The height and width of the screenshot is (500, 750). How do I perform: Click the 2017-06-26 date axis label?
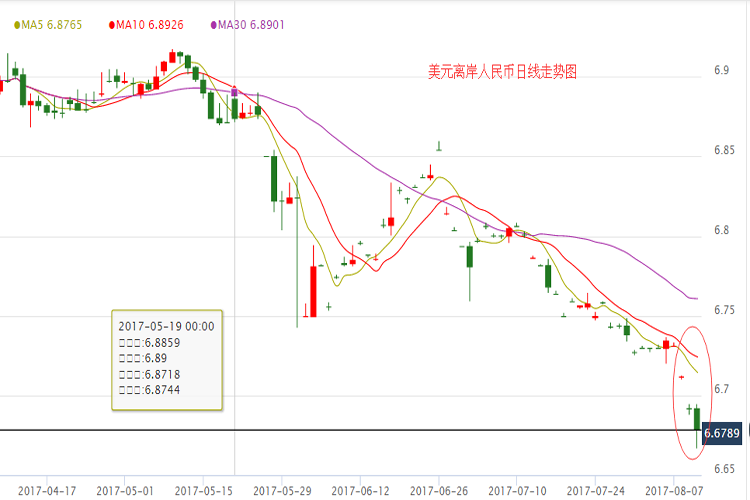click(440, 491)
